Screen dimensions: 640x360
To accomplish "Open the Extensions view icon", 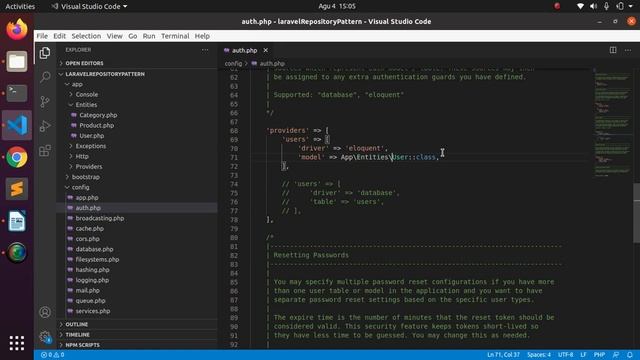I will pos(45,151).
